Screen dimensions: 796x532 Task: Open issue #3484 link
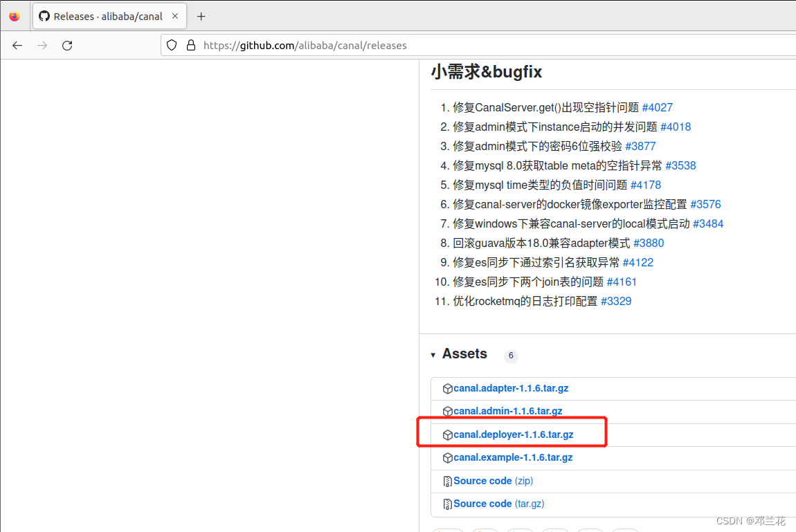tap(708, 223)
